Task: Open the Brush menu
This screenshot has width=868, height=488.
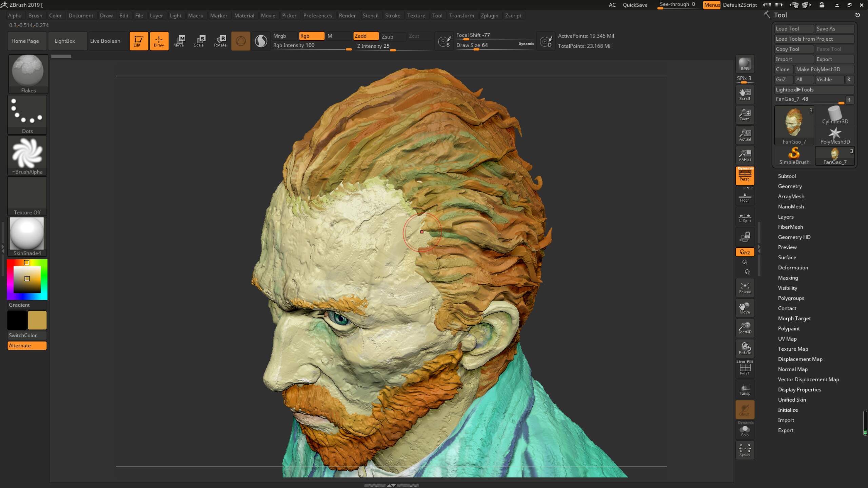Action: (35, 16)
